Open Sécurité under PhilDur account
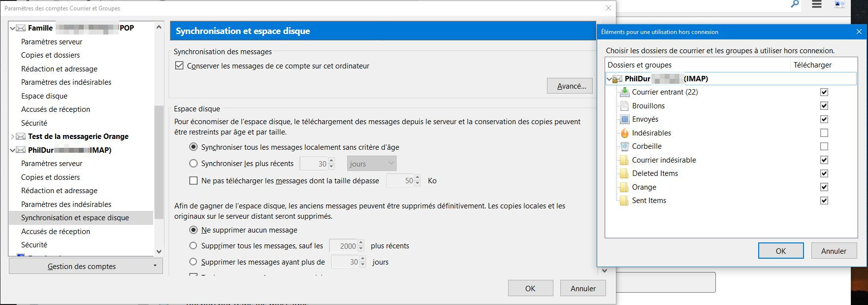 pos(34,245)
